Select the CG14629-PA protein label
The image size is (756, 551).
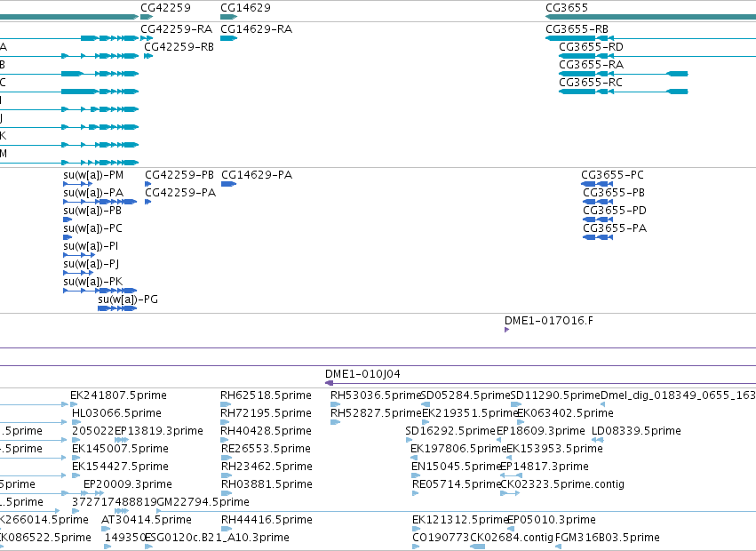click(257, 175)
